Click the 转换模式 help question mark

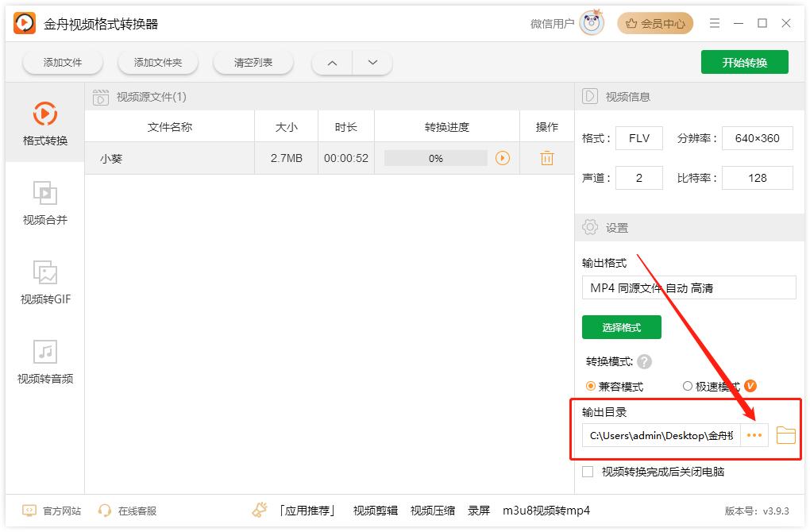pyautogui.click(x=645, y=361)
